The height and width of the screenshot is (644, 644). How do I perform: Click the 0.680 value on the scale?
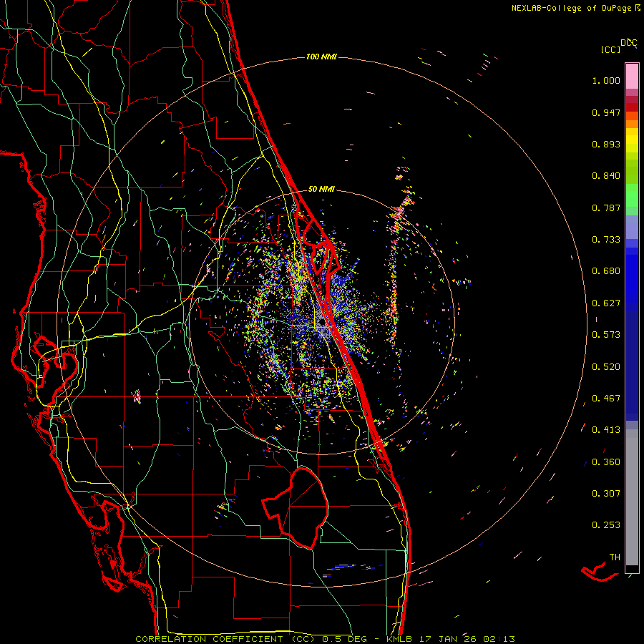click(x=606, y=271)
